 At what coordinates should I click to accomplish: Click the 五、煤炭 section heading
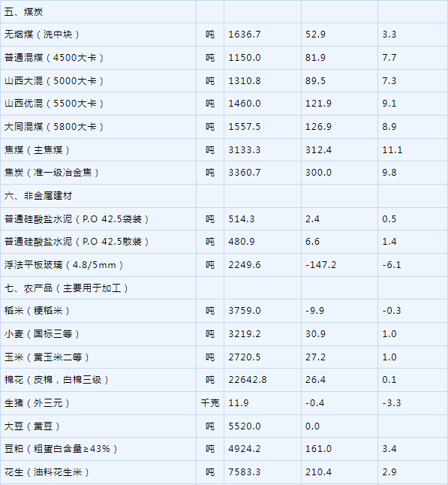[x=23, y=12]
